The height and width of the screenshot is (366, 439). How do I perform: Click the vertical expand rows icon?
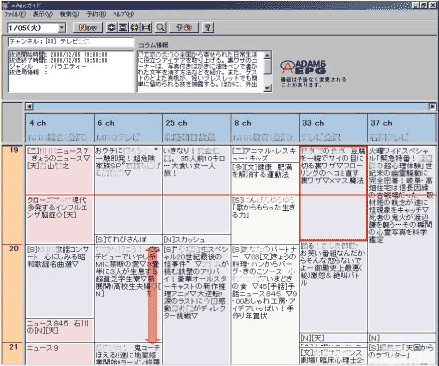(x=123, y=27)
